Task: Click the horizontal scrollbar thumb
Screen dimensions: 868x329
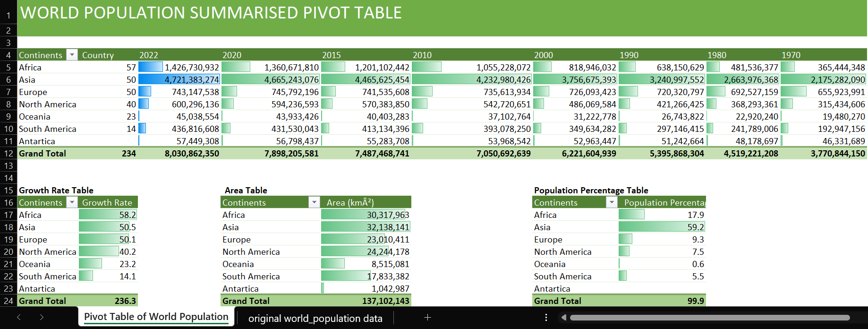Action: [x=709, y=318]
